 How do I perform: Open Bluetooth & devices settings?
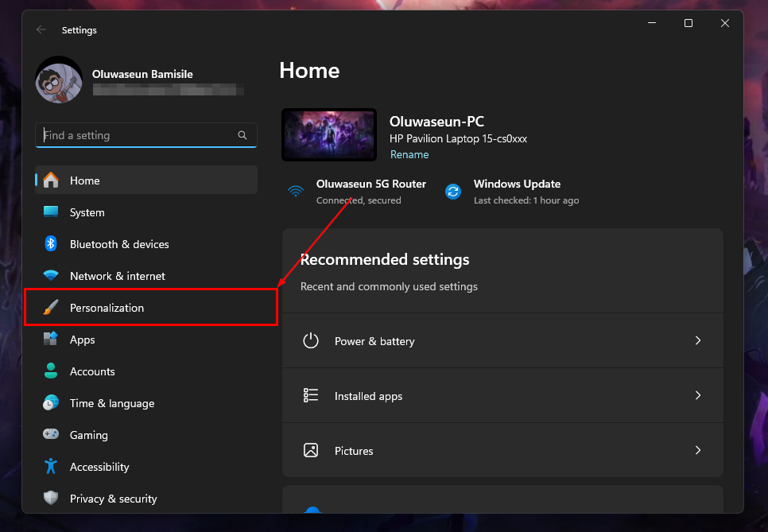pyautogui.click(x=146, y=244)
